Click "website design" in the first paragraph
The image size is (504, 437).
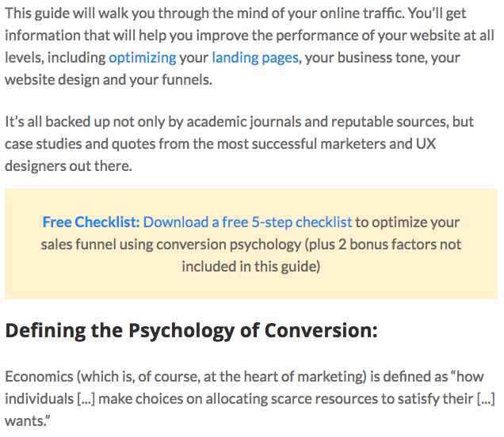pos(52,80)
